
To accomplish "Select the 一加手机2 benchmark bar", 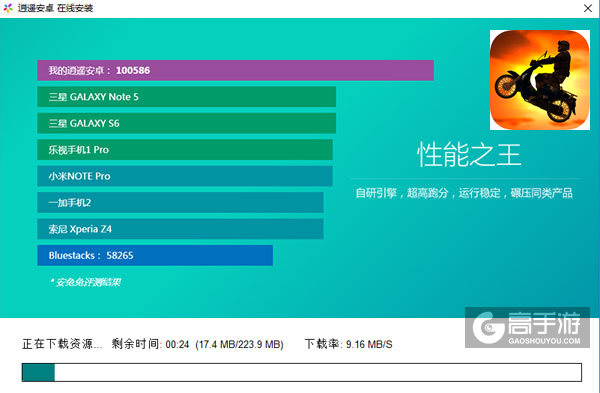I will pyautogui.click(x=180, y=202).
